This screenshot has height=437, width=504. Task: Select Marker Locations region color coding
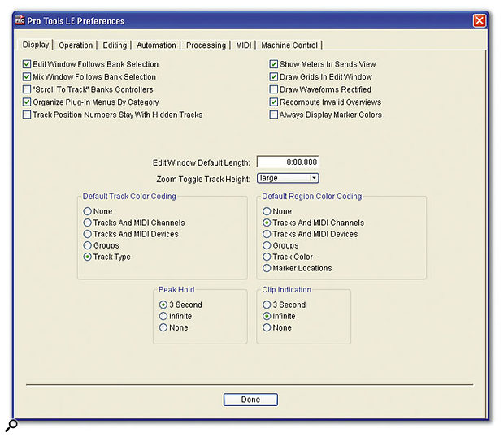[x=267, y=268]
